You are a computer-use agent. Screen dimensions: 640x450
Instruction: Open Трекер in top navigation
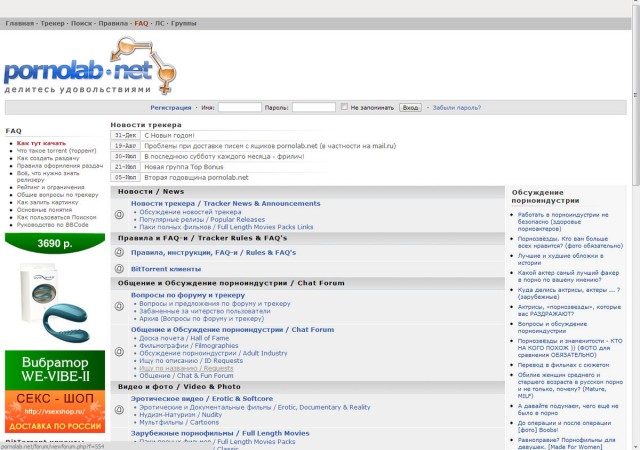coord(52,23)
